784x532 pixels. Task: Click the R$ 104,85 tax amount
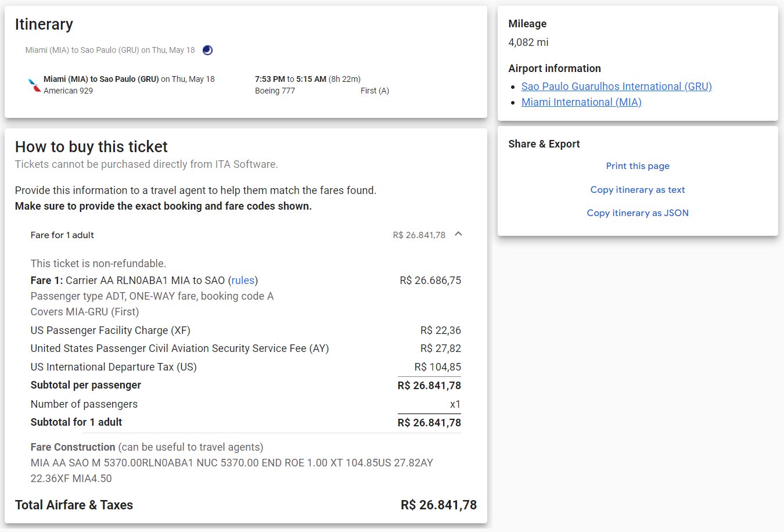[438, 367]
